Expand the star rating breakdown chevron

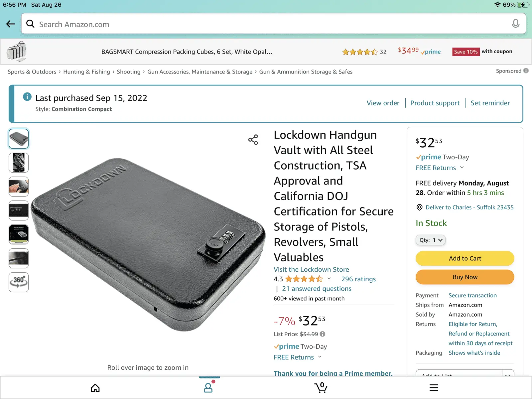tap(329, 279)
